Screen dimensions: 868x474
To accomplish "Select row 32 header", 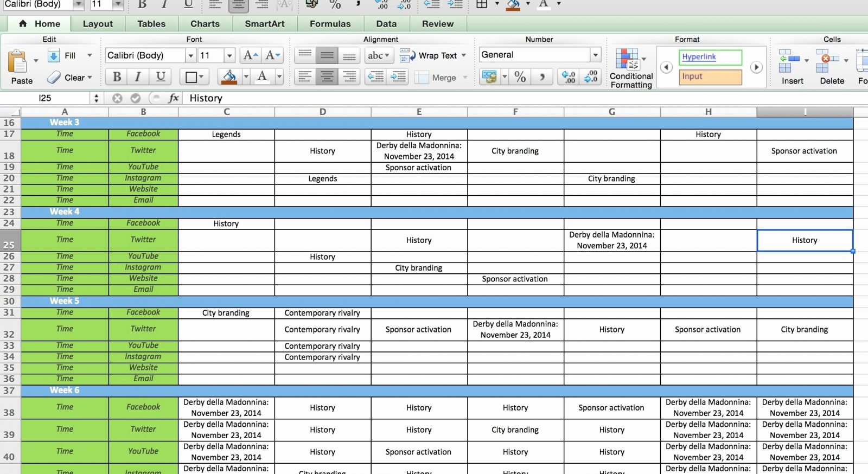I will 9,330.
